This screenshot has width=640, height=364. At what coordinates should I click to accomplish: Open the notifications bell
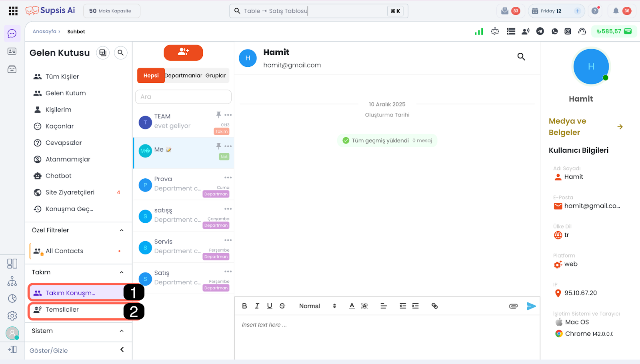pyautogui.click(x=616, y=11)
